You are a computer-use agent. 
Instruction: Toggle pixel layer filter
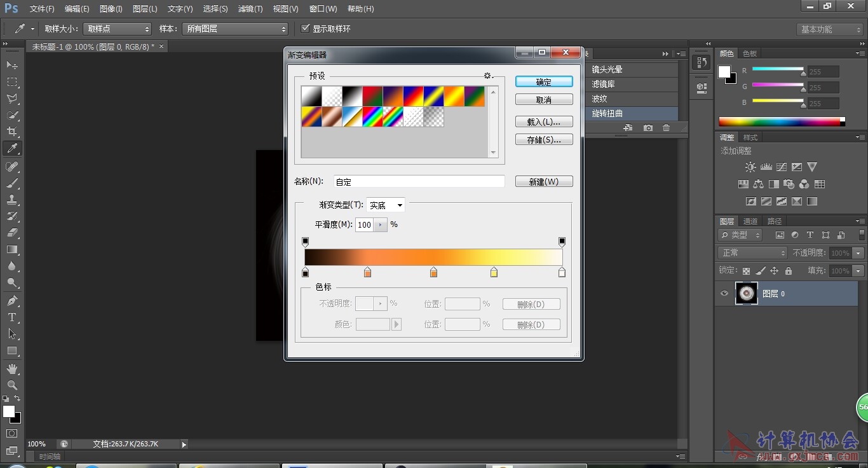(780, 235)
